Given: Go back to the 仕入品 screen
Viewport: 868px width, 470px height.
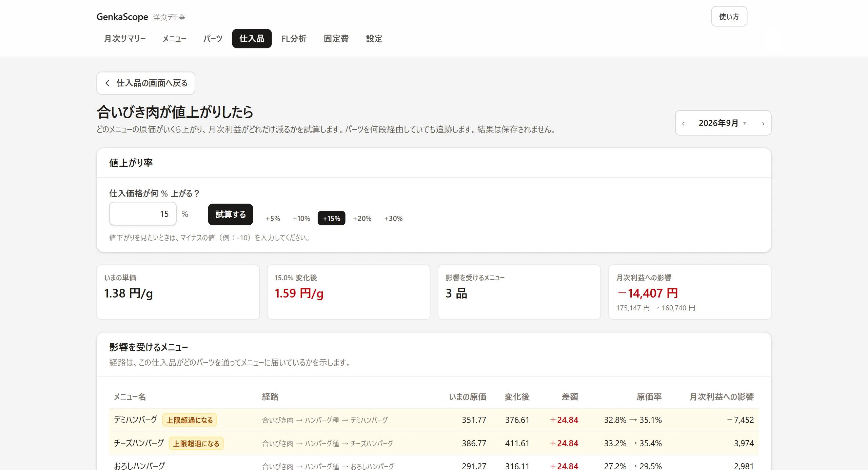Looking at the screenshot, I should pos(146,83).
